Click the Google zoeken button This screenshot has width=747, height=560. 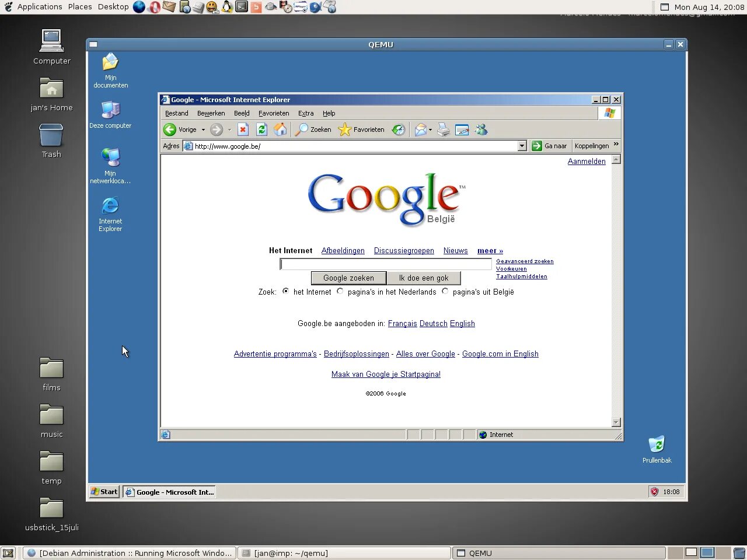(x=348, y=278)
